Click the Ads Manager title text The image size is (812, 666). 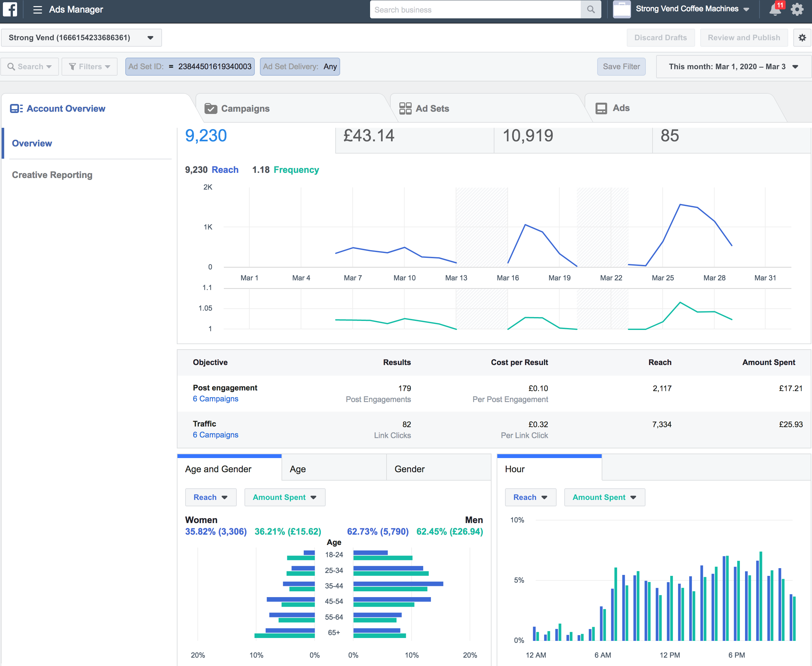coord(76,10)
